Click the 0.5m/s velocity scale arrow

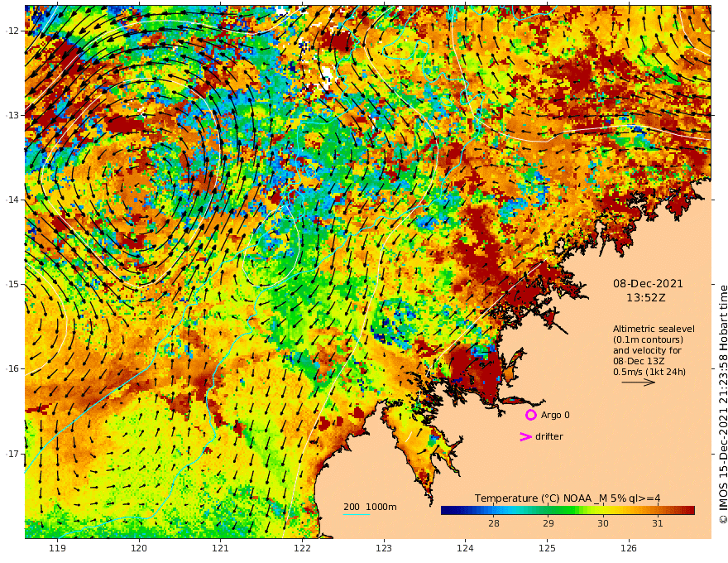[x=638, y=383]
